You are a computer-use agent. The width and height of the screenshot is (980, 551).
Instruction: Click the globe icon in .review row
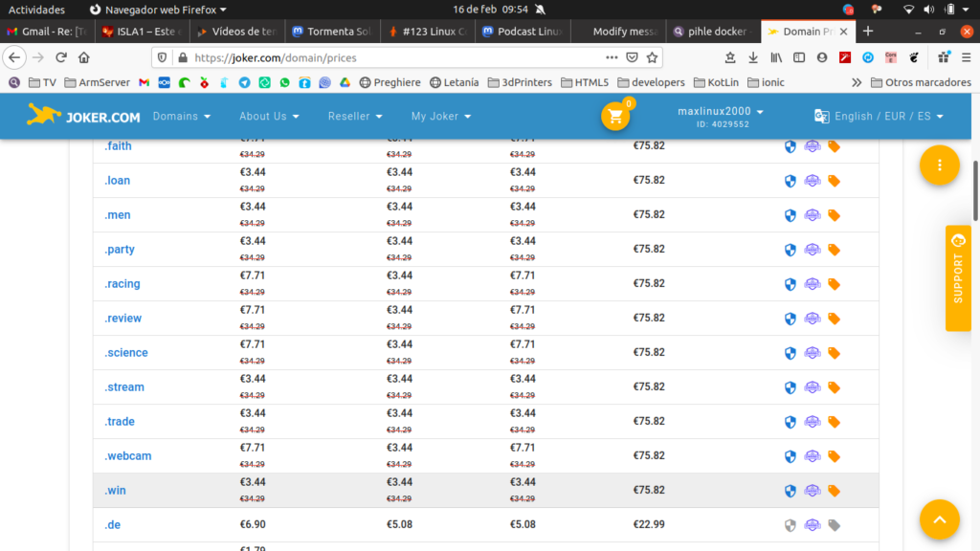(x=812, y=318)
